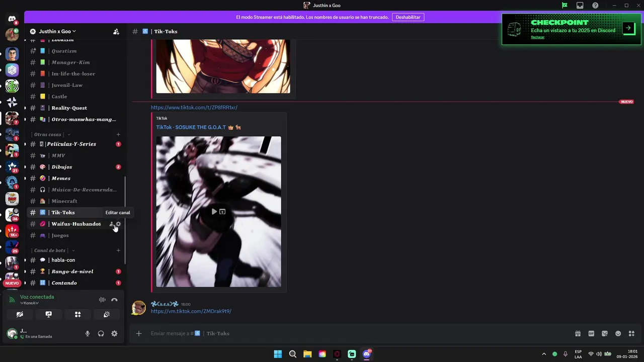Screen dimensions: 644x362
Task: Select the Dibujos channel
Action: point(75,167)
